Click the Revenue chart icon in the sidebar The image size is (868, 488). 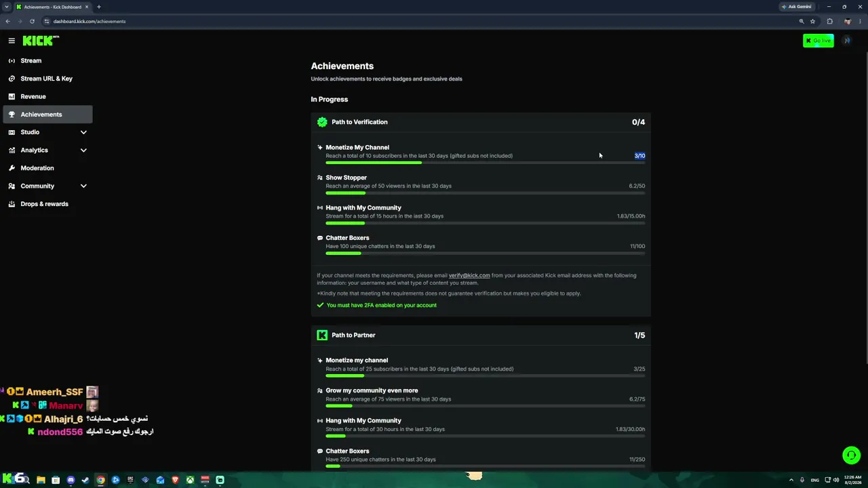tap(12, 96)
